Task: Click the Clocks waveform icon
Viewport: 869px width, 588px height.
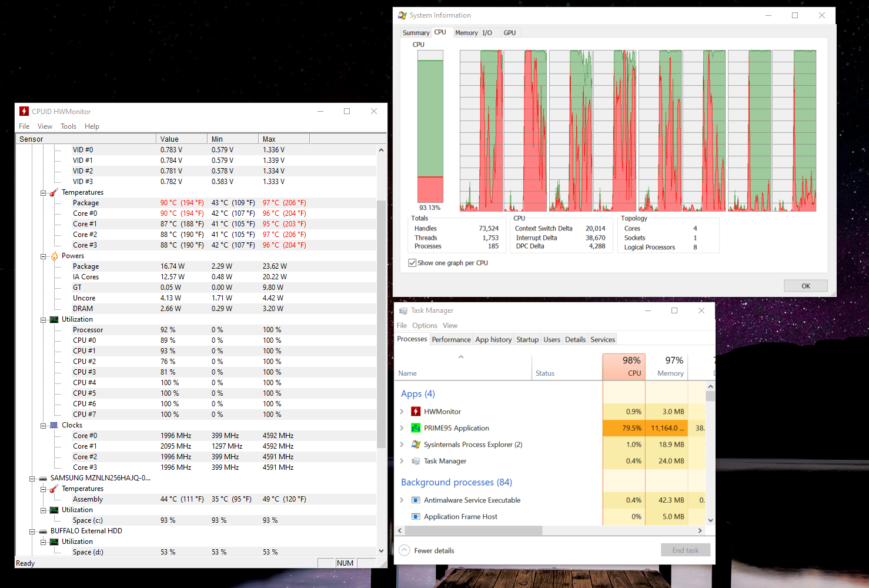Action: click(54, 425)
